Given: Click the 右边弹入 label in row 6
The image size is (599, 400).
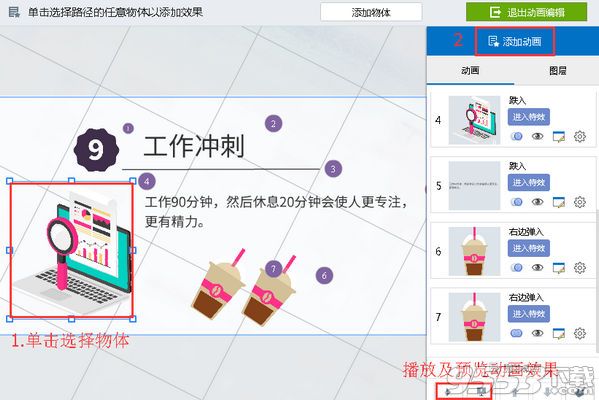Looking at the screenshot, I should pos(526,232).
